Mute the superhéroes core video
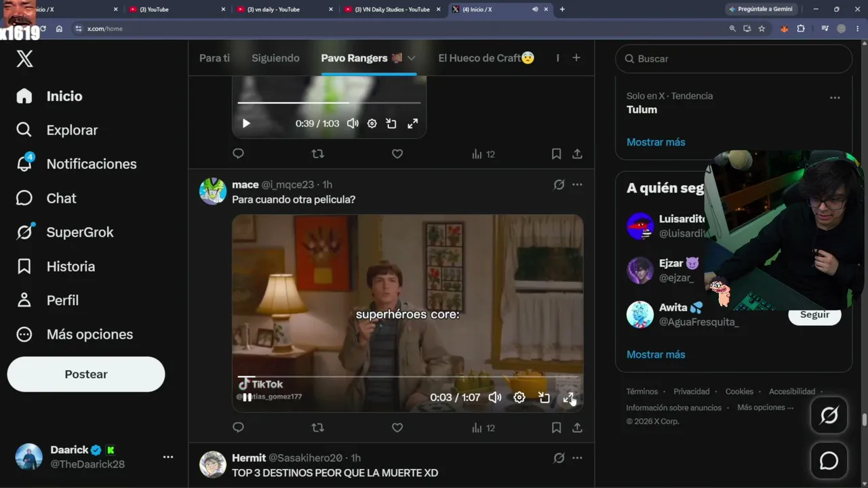The height and width of the screenshot is (488, 868). click(x=495, y=397)
